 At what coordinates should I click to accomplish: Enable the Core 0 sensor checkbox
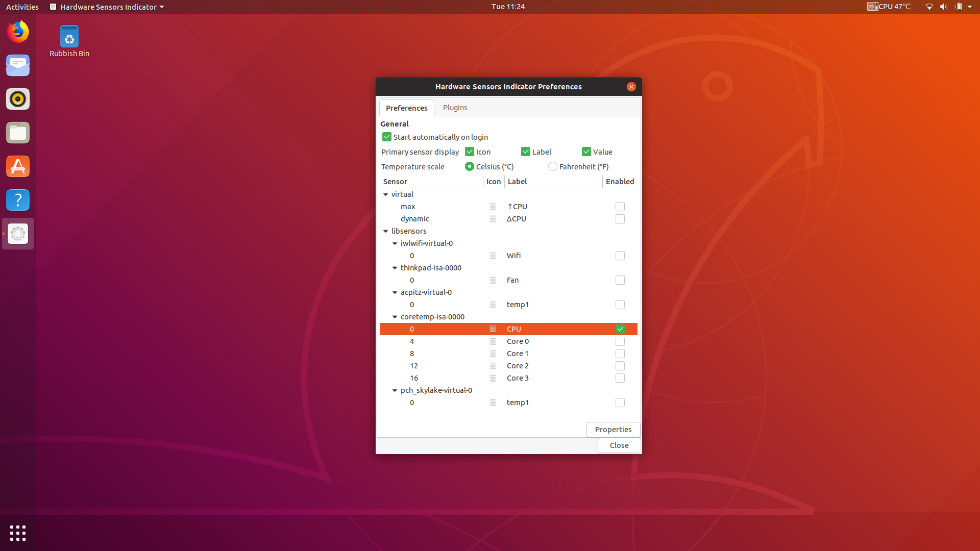click(620, 341)
